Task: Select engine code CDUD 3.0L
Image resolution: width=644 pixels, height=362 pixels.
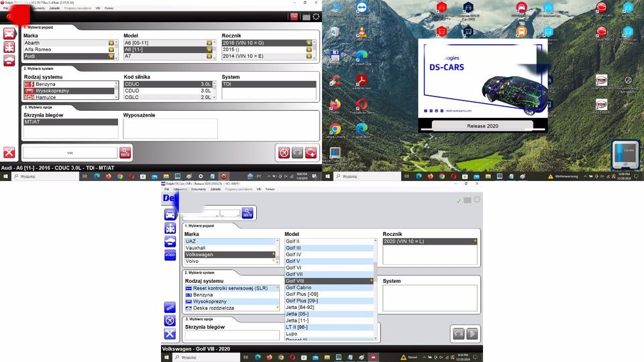Action: click(x=168, y=90)
